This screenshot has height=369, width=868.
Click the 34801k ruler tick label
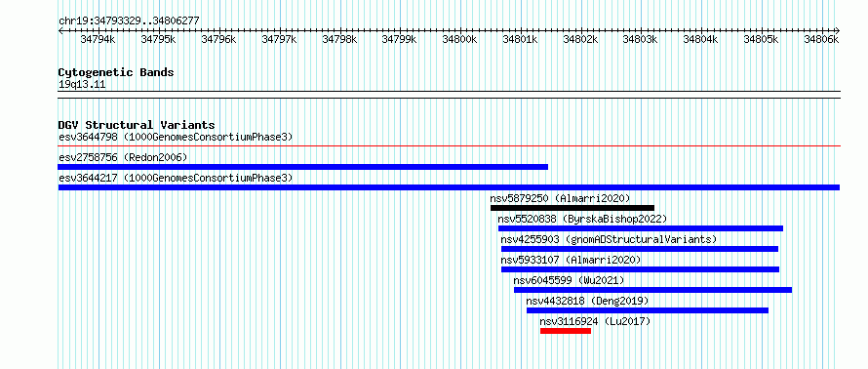(521, 39)
